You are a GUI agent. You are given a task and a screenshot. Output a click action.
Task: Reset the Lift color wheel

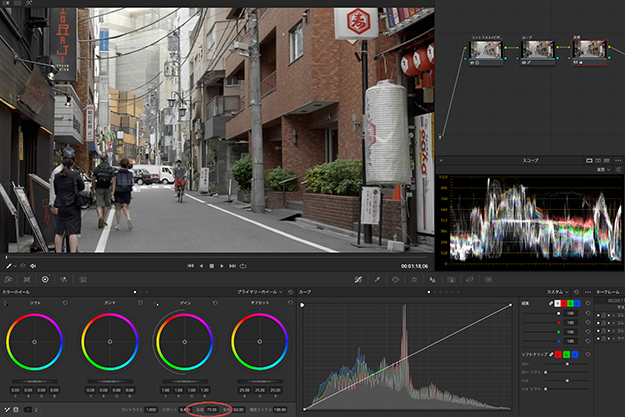click(x=65, y=302)
